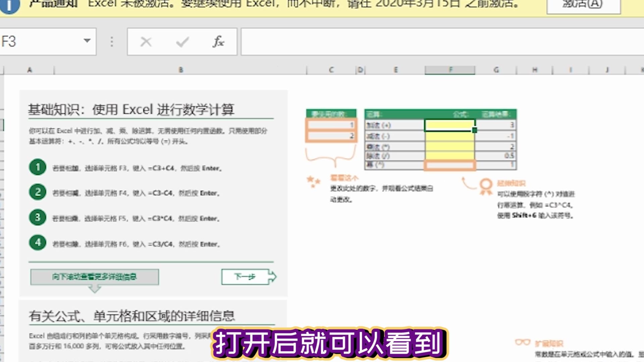
Task: Click the fill handle of cell F3
Action: 474,130
